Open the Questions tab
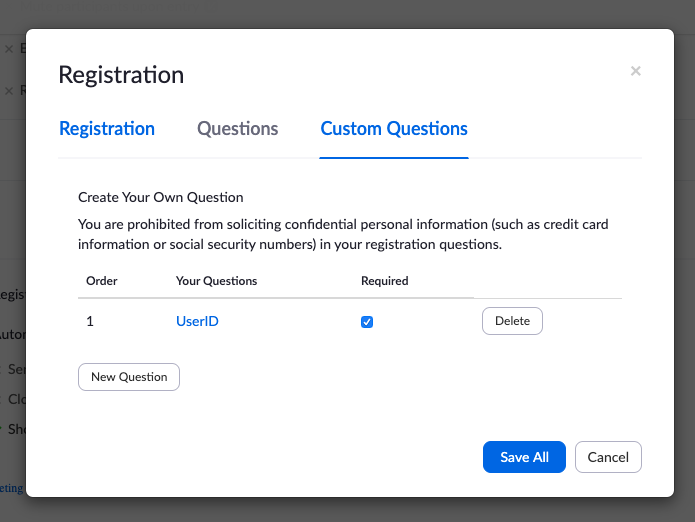 (237, 129)
